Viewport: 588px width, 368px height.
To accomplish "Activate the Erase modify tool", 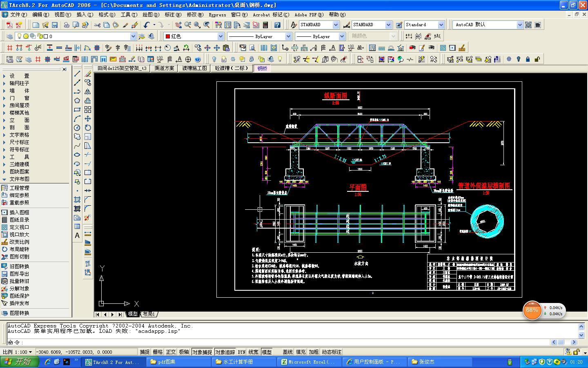I will [x=88, y=74].
